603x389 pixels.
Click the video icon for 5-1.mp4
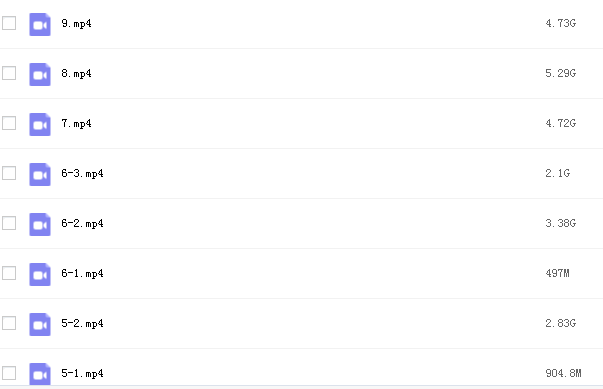click(x=40, y=374)
